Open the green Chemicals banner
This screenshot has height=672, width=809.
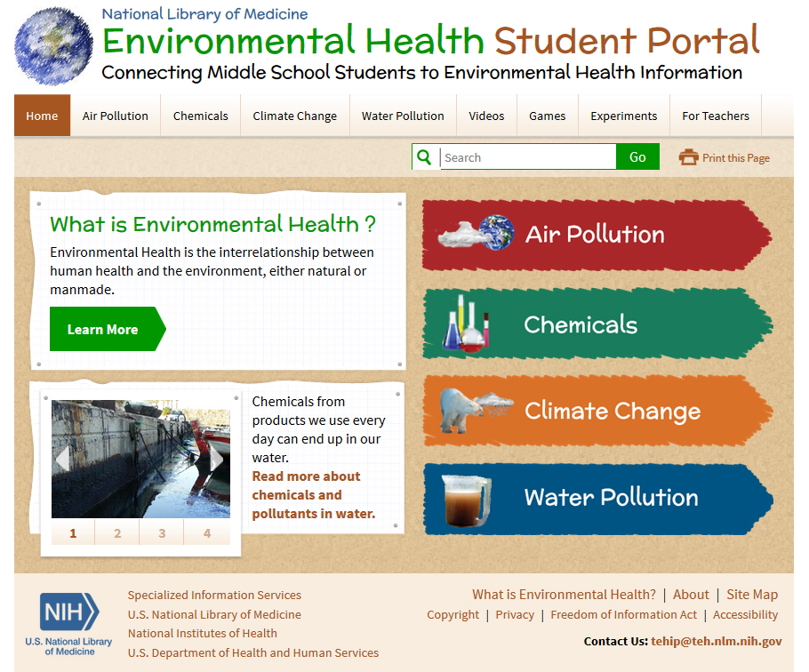[x=597, y=324]
